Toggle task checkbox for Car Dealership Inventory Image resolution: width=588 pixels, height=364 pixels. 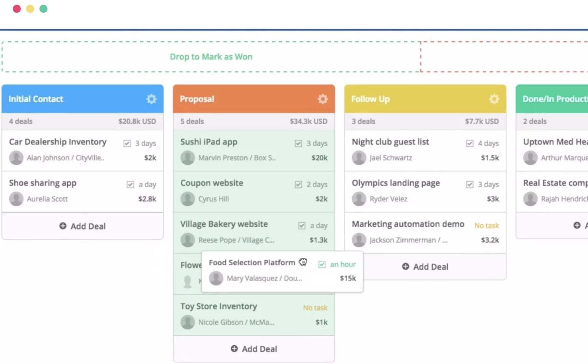127,143
